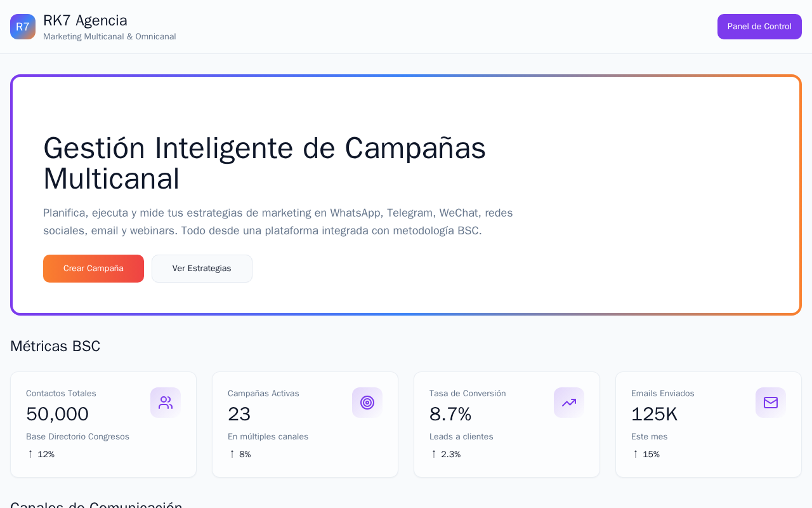
Task: Click Marketing Multicanal & Omnicanal subtitle
Action: click(110, 37)
